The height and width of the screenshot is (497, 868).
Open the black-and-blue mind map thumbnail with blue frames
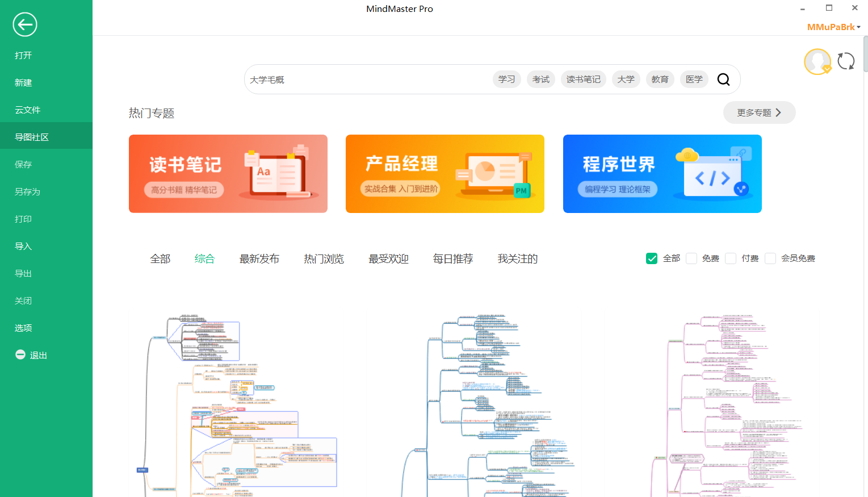coord(237,404)
